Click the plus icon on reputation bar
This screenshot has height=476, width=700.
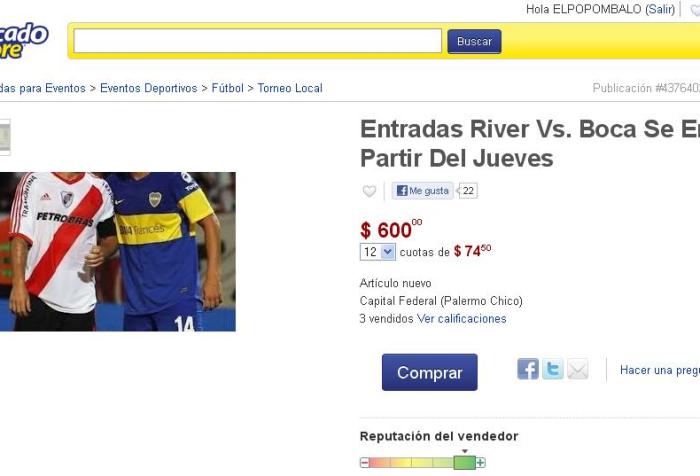[x=480, y=463]
